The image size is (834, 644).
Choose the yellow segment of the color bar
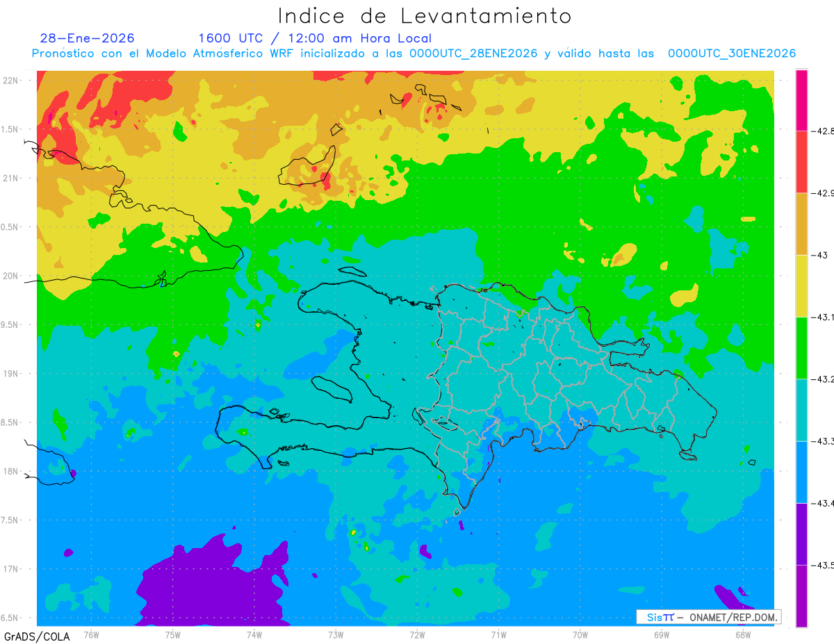pyautogui.click(x=801, y=286)
